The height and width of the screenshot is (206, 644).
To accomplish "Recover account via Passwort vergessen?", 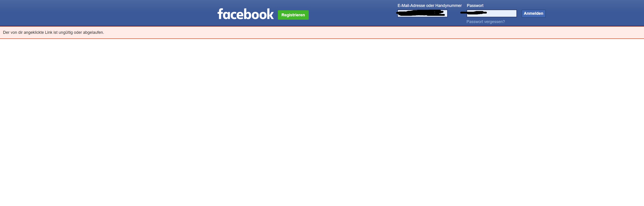I will point(485,22).
